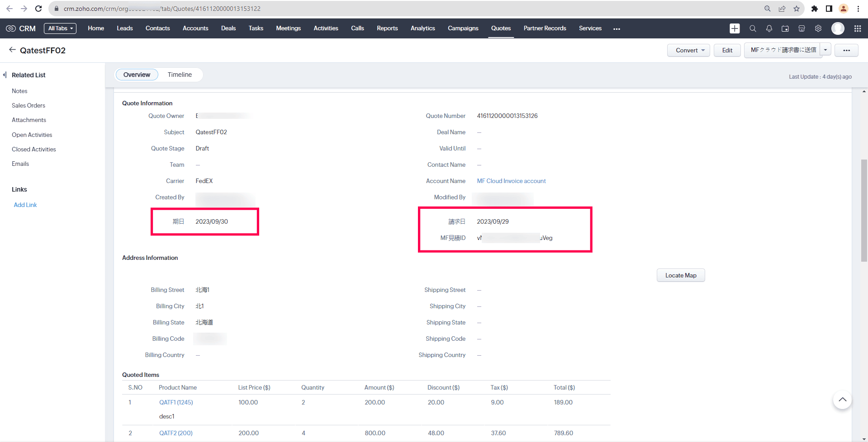Show more modules via ellipsis in nav bar
Viewport: 868px width, 442px height.
617,28
